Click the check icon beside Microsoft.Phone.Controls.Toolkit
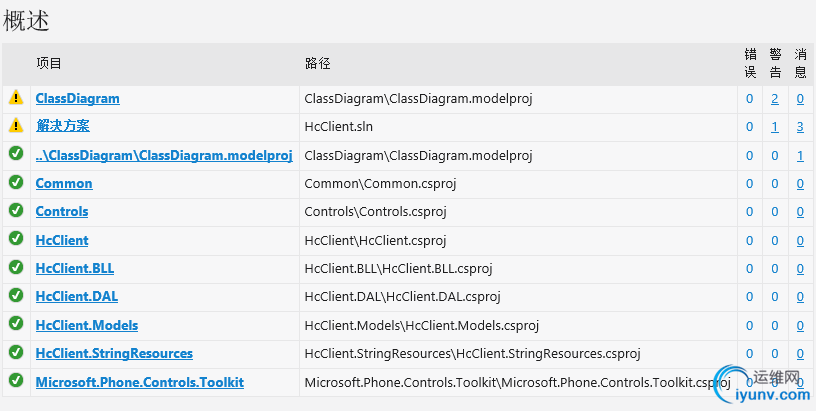Viewport: 816px width, 411px height. point(15,381)
